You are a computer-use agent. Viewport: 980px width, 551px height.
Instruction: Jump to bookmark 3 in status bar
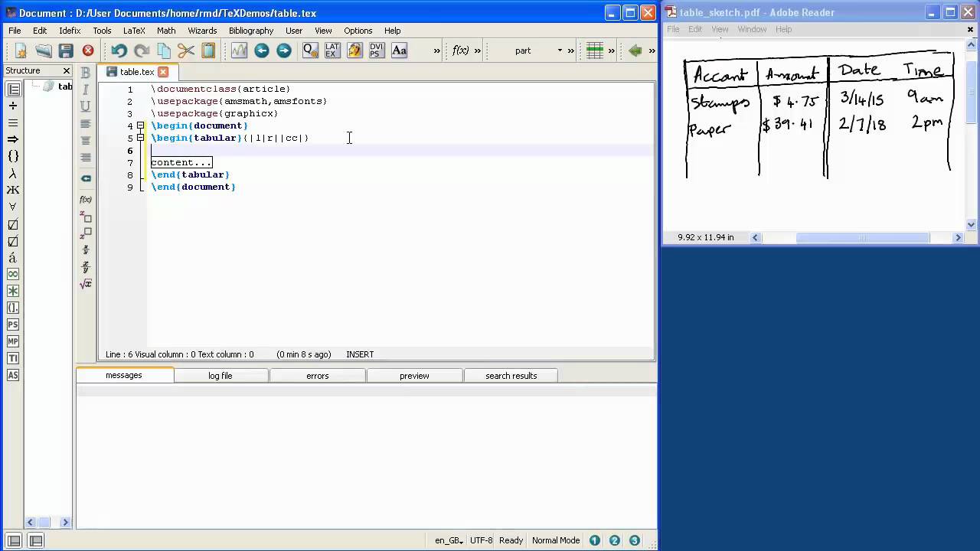tap(635, 540)
